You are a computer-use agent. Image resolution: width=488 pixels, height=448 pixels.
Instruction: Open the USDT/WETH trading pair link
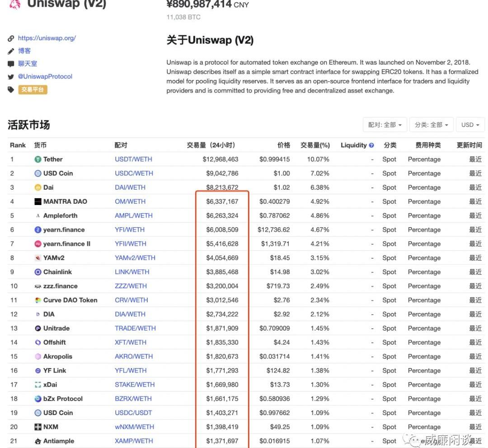(x=133, y=159)
